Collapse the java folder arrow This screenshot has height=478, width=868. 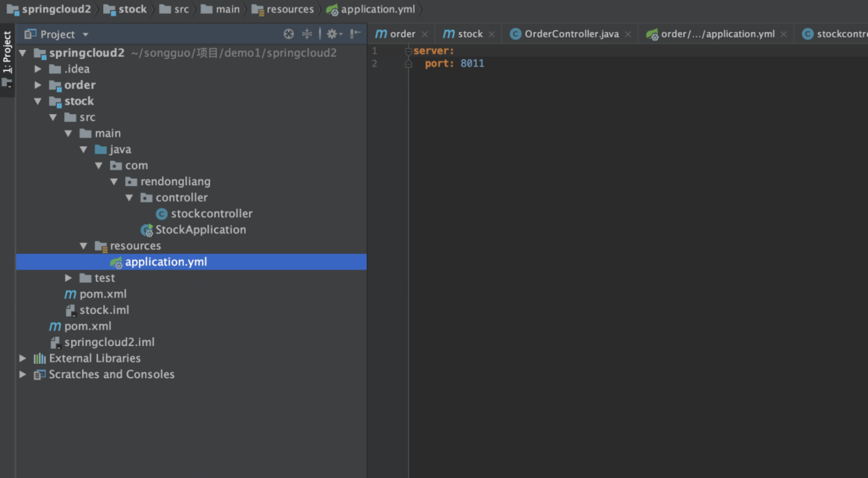[83, 149]
